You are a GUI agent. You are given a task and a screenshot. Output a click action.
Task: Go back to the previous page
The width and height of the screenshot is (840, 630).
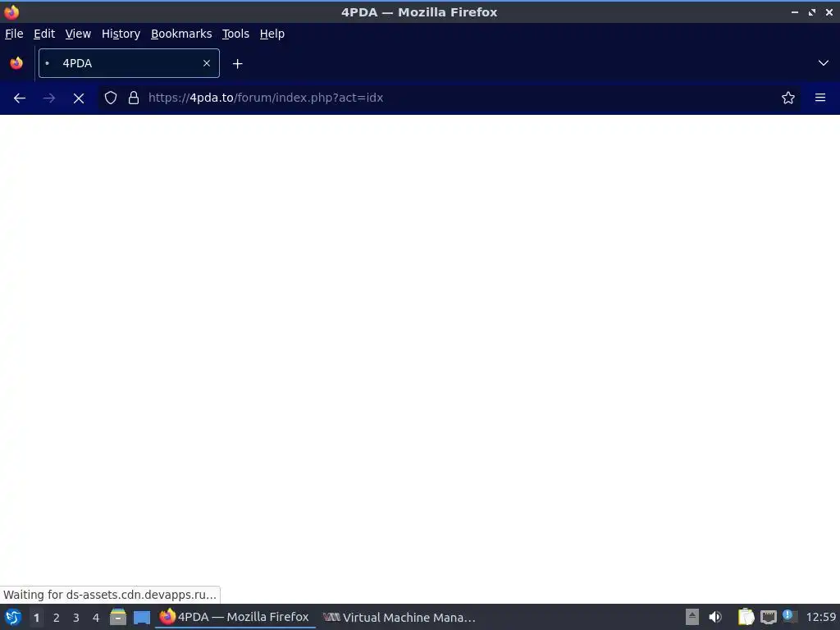(20, 98)
